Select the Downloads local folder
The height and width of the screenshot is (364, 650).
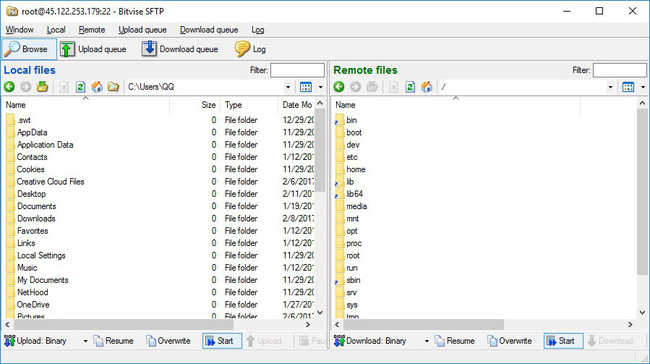point(36,218)
